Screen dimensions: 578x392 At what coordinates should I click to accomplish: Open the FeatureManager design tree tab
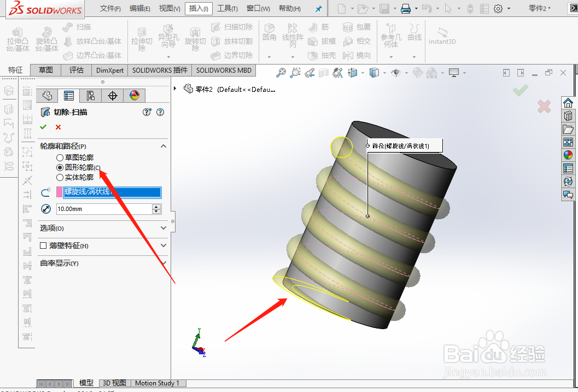[x=47, y=96]
